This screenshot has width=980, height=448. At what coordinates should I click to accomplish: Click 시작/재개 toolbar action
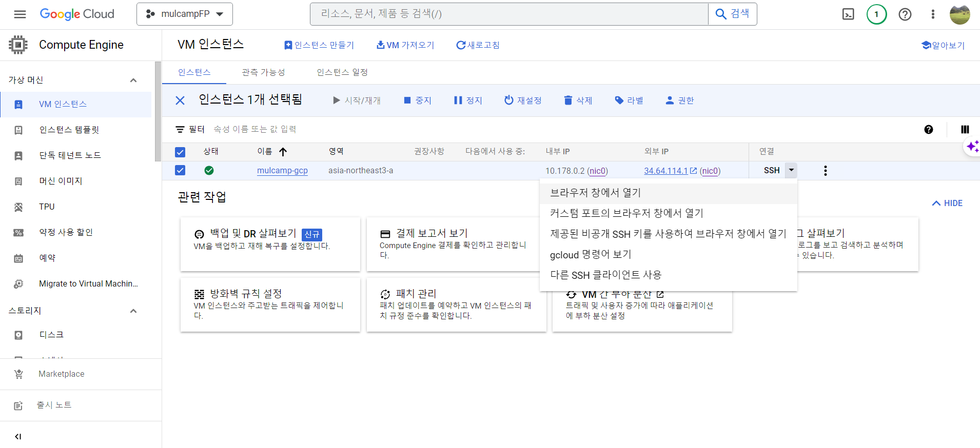coord(357,100)
